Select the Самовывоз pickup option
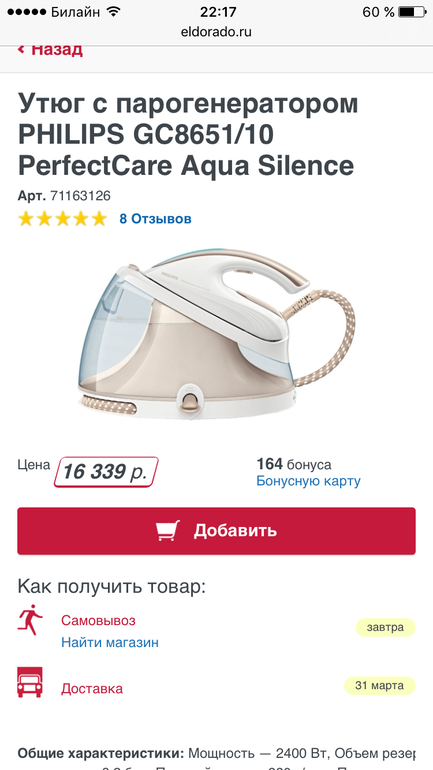This screenshot has height=770, width=433. (x=98, y=620)
